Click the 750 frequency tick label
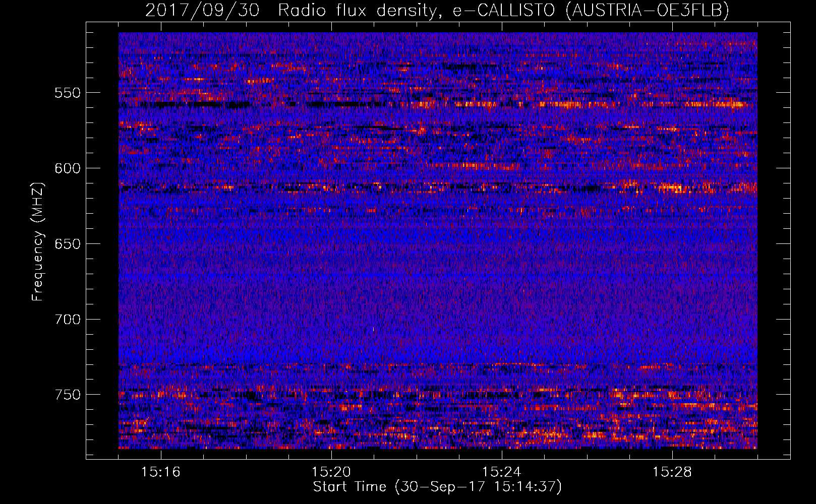The height and width of the screenshot is (504, 816). point(67,395)
